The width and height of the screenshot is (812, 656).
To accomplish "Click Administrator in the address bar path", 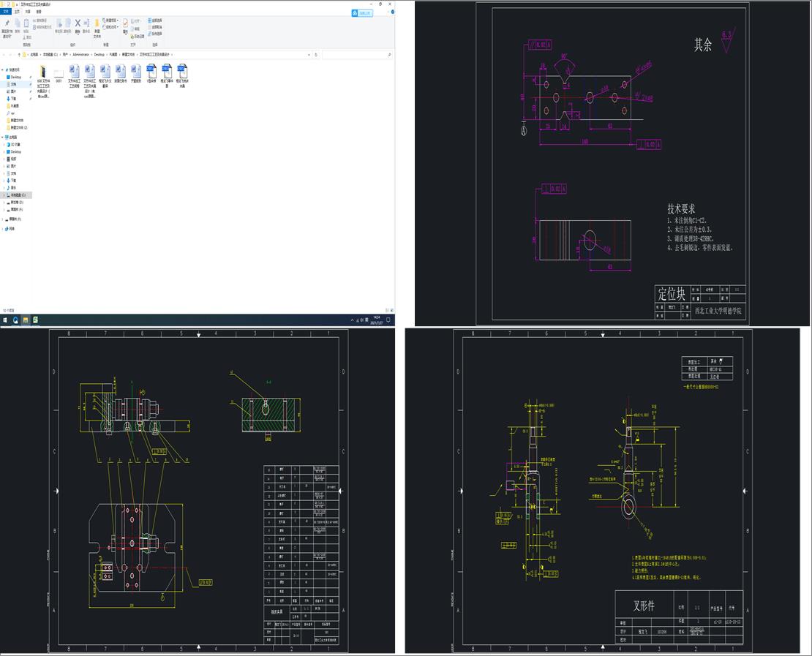I will point(80,54).
